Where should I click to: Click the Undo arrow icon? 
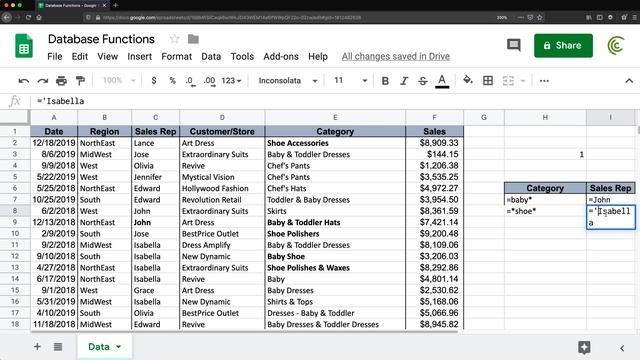(x=24, y=81)
